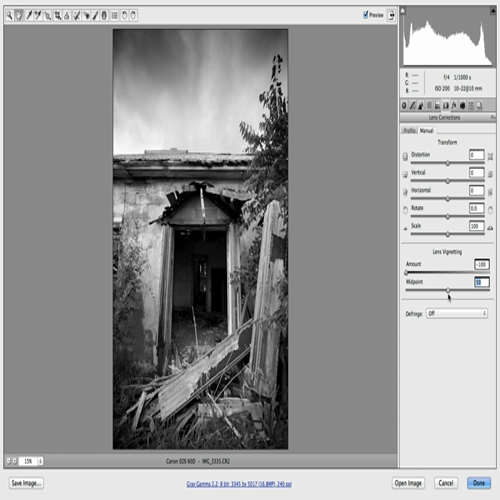Toggle highlight clipping warning in histogram
The image size is (500, 500).
(493, 11)
